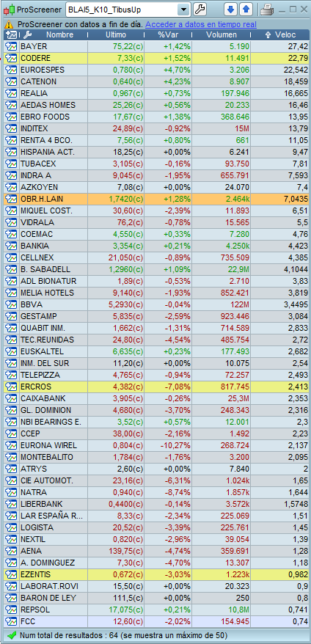Viewport: 311px width, 644px height.
Task: Open the chart icon for OBR.H.LAIN
Action: point(10,199)
